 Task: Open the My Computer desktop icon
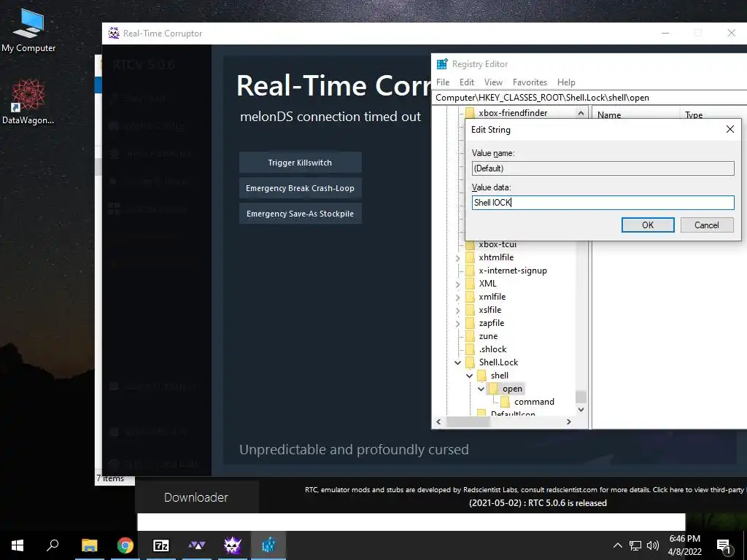pos(28,29)
